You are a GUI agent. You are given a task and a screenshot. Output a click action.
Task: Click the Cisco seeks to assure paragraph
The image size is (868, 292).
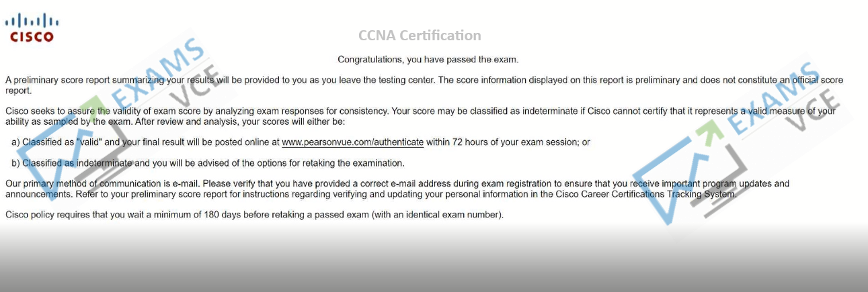pos(420,116)
